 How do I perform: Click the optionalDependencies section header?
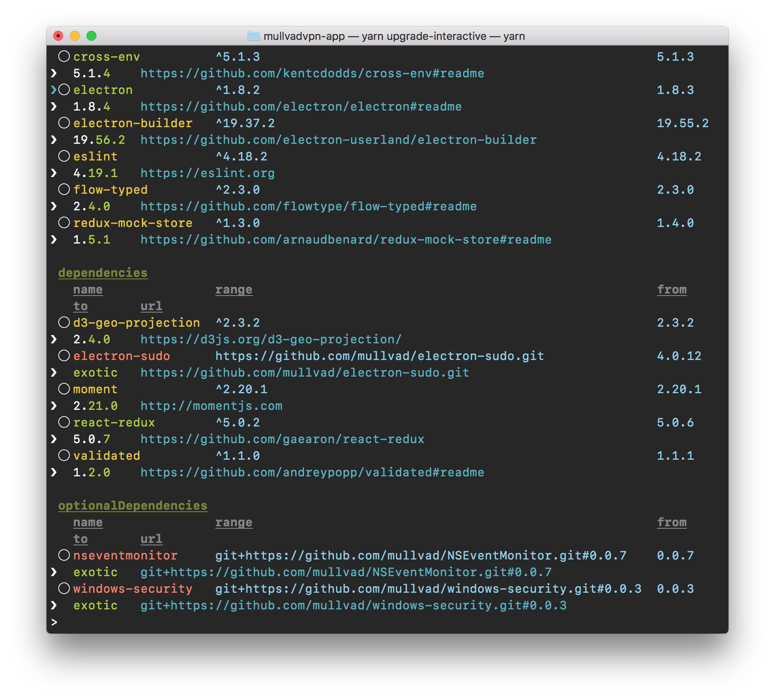click(133, 505)
